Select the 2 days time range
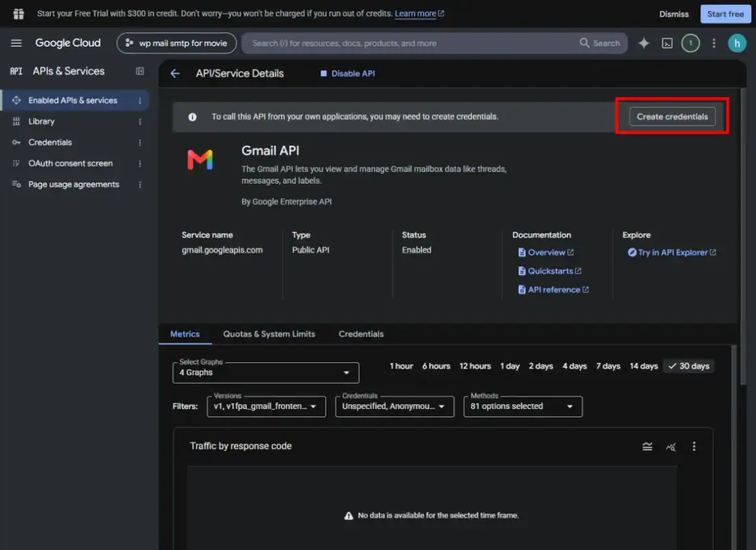The image size is (756, 550). click(541, 366)
